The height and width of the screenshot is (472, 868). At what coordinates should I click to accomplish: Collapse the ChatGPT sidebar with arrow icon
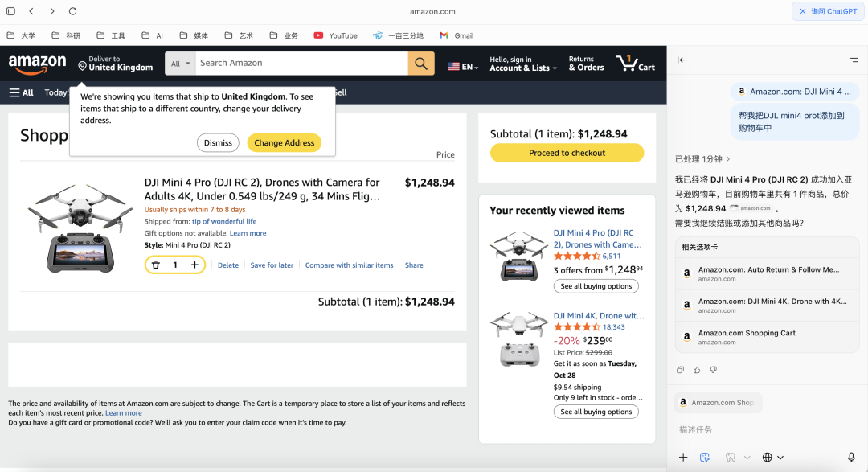pos(682,60)
